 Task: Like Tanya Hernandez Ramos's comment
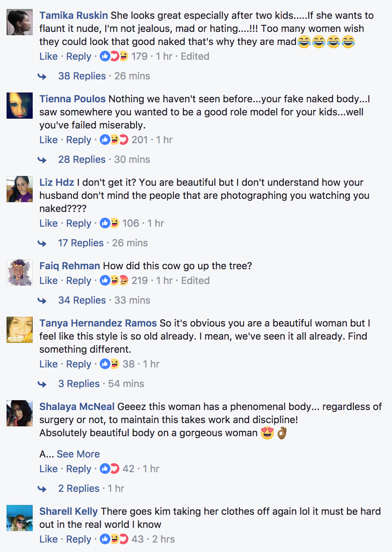click(x=48, y=364)
